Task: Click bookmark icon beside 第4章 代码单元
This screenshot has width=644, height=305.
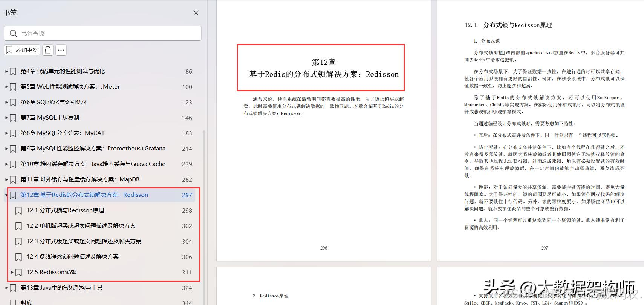Action: coord(13,71)
